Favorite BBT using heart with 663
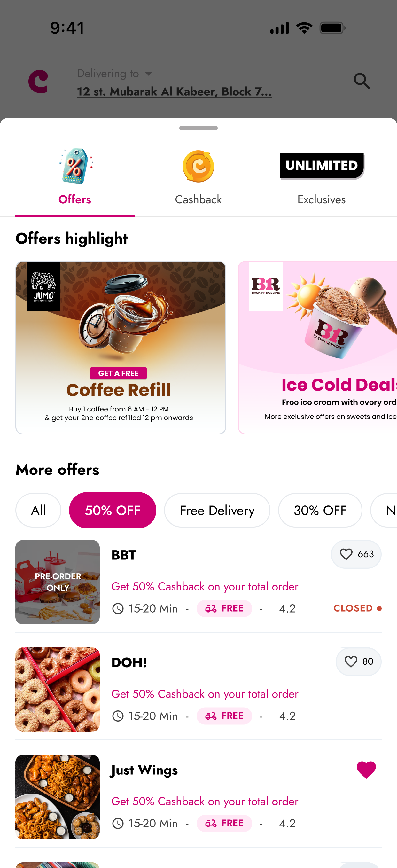This screenshot has width=397, height=868. [x=356, y=554]
